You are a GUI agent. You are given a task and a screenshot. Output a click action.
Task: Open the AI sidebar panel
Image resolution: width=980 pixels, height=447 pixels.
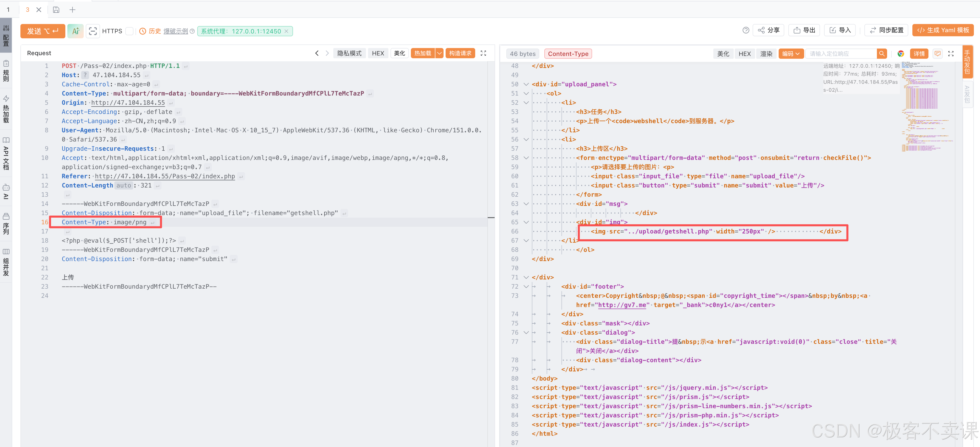click(x=6, y=192)
